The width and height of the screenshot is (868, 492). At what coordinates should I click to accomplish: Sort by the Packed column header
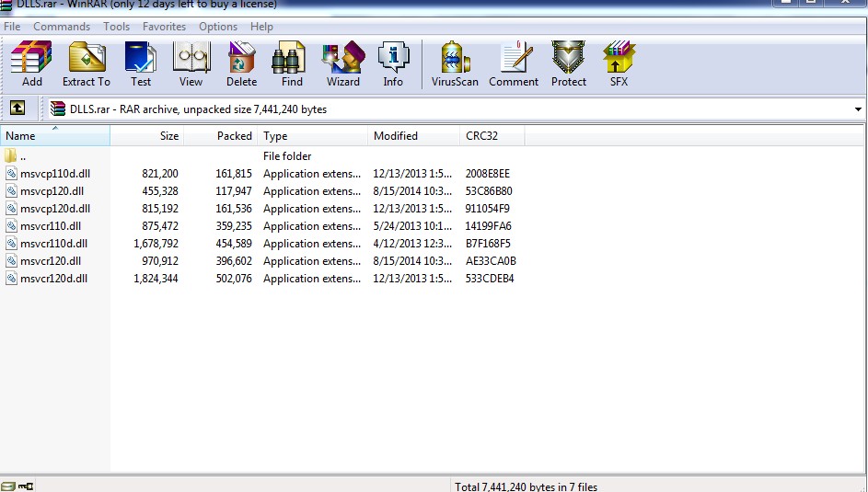220,136
